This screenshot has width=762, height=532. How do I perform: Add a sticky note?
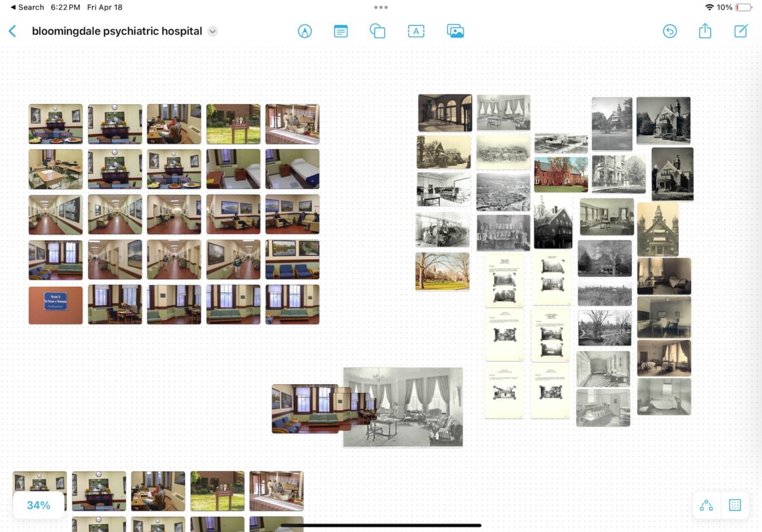coord(341,31)
